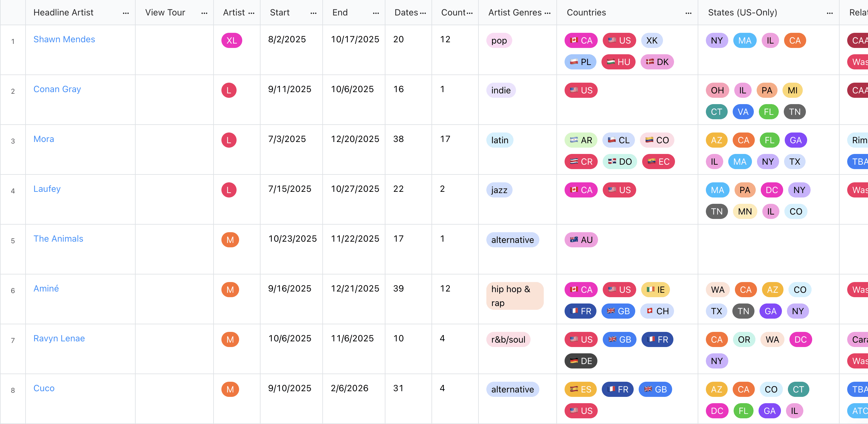Click the L size badge in Mora row
868x424 pixels.
pos(229,140)
